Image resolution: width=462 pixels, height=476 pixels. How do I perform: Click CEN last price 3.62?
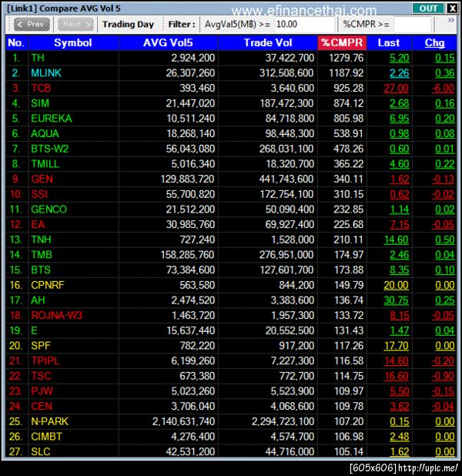(x=400, y=407)
